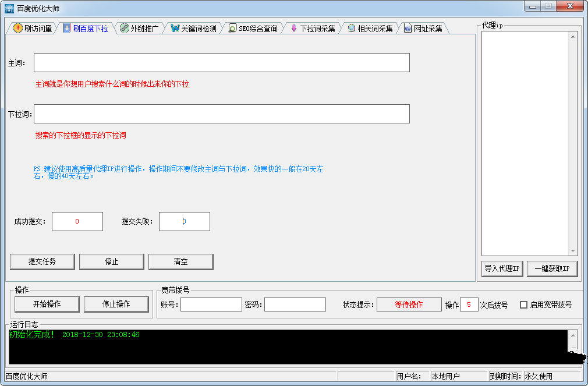Click the dial-after operation count field
The image size is (588, 386).
click(469, 304)
